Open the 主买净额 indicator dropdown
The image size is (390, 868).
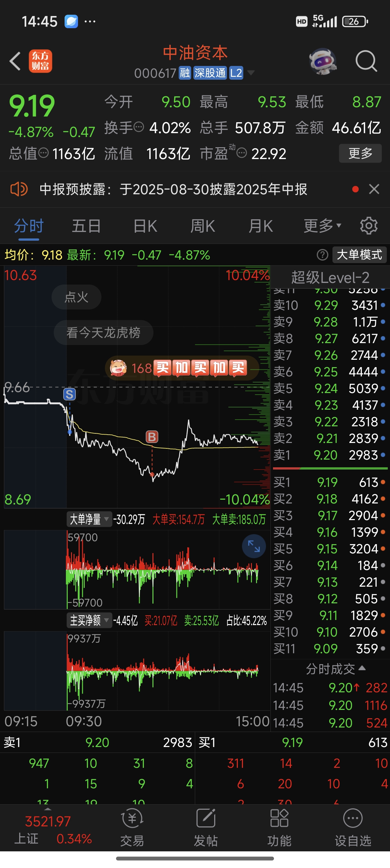[x=89, y=620]
